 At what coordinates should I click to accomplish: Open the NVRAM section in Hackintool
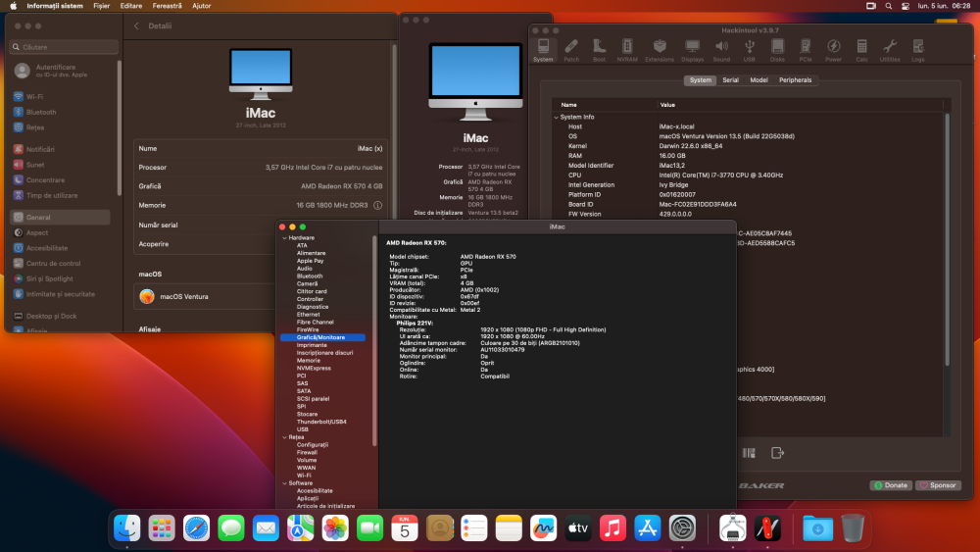[627, 50]
